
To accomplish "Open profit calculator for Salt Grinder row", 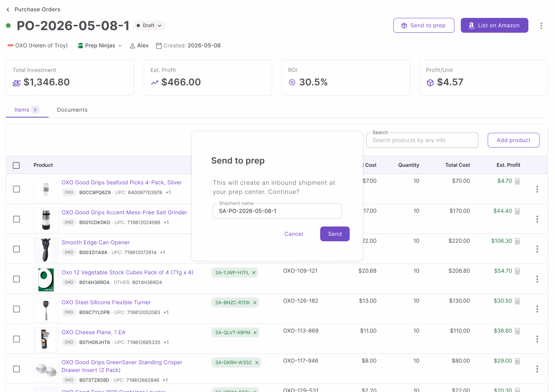I will (518, 211).
